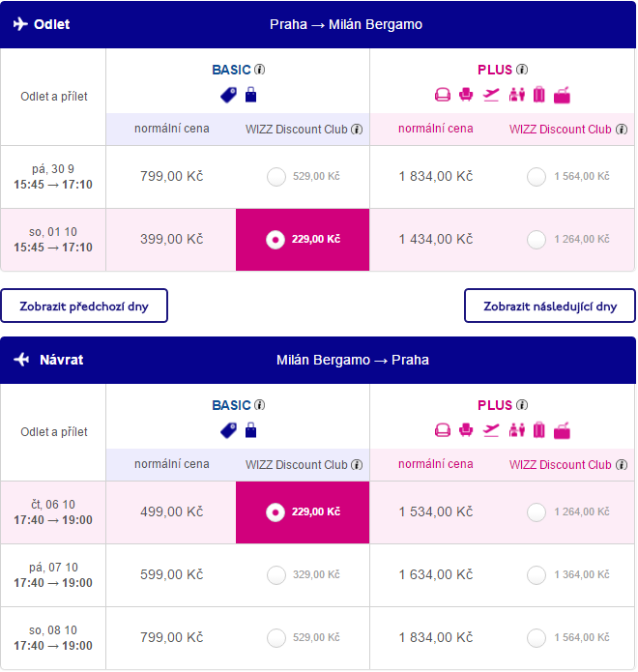Image resolution: width=638 pixels, height=672 pixels.
Task: Click info icon next to outbound BASIC WIZZ Discount Club
Action: 357,129
